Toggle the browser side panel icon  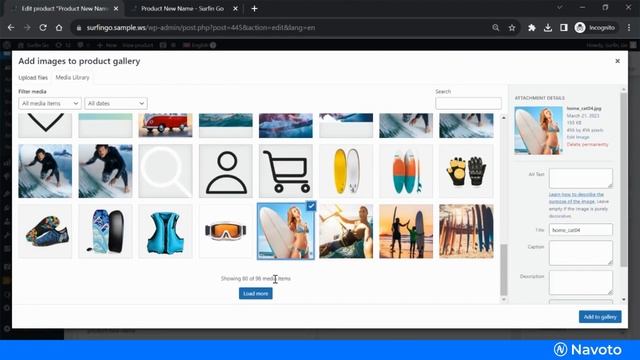(564, 28)
